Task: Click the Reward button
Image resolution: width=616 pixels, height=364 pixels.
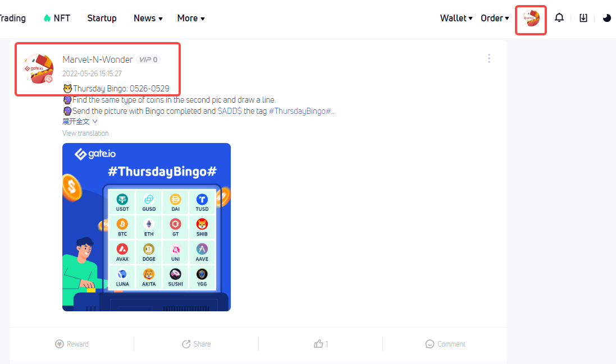Action: [x=72, y=344]
